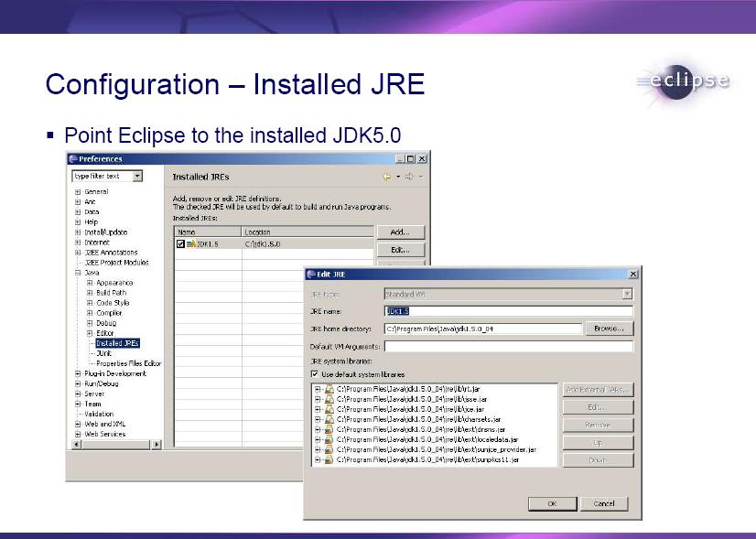Click the JRE home directory field

[483, 329]
